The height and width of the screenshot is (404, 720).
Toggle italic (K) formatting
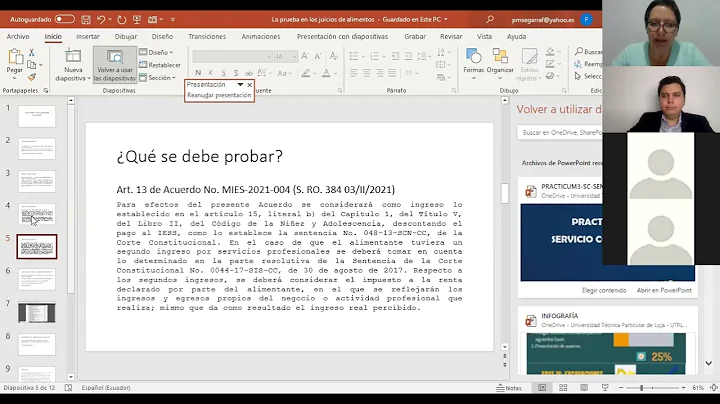[211, 73]
